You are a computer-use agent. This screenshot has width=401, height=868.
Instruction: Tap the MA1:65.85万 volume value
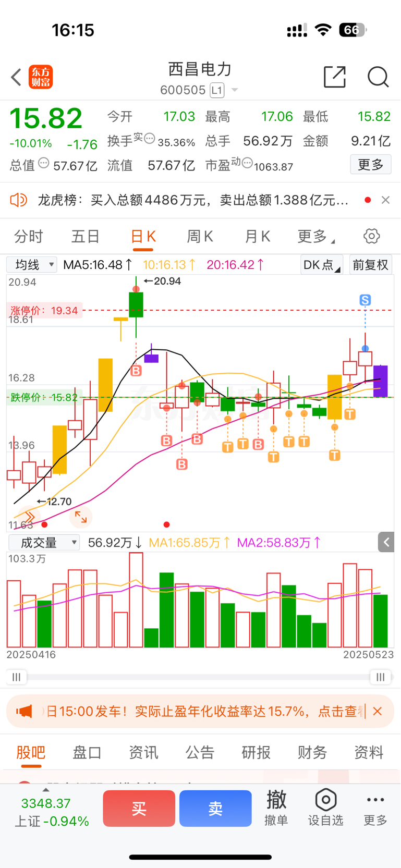click(x=190, y=543)
